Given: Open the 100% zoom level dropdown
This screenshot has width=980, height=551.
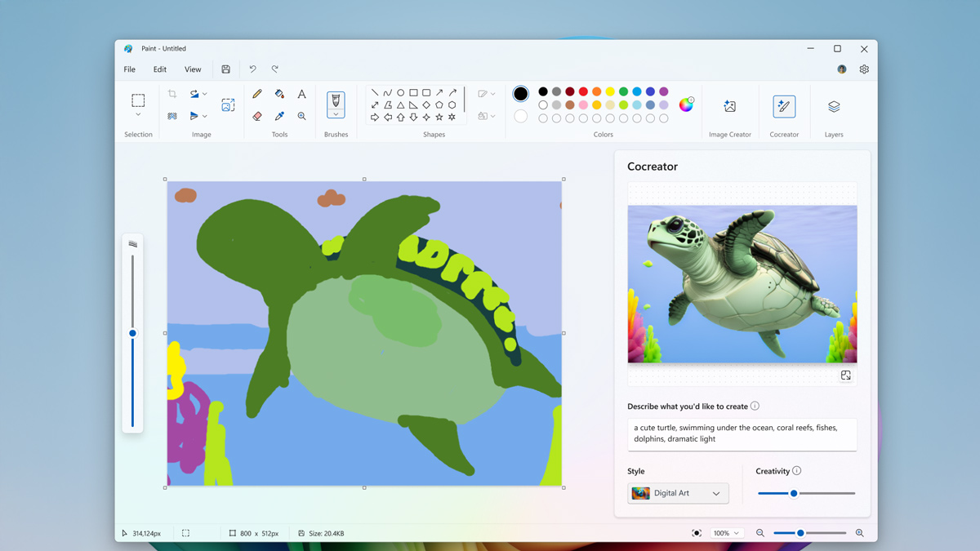Looking at the screenshot, I should click(x=726, y=533).
